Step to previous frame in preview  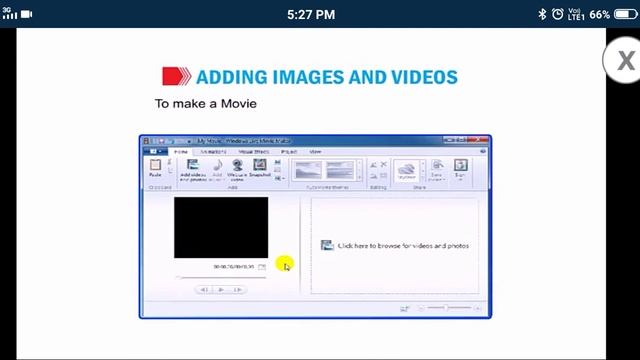coord(204,289)
